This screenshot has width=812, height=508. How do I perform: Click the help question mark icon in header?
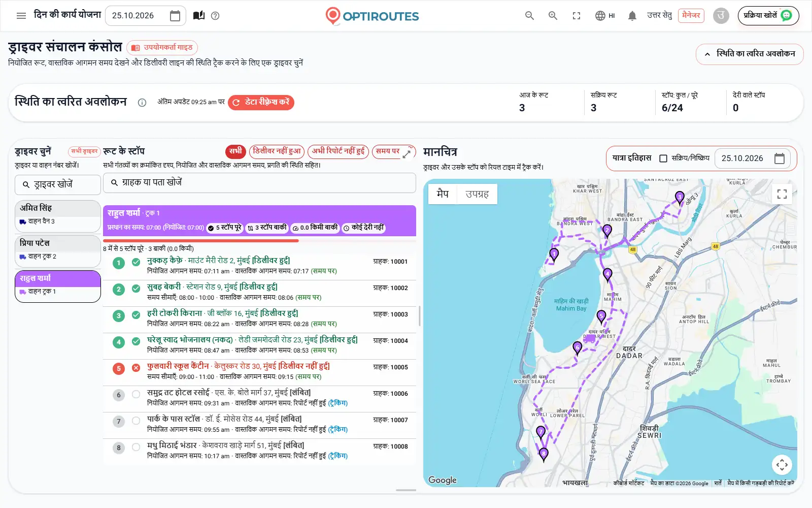215,16
